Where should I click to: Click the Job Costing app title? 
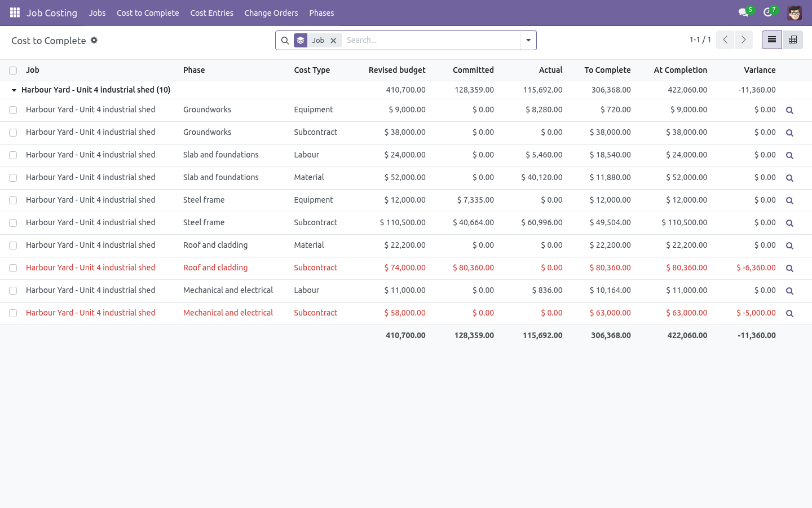(52, 13)
